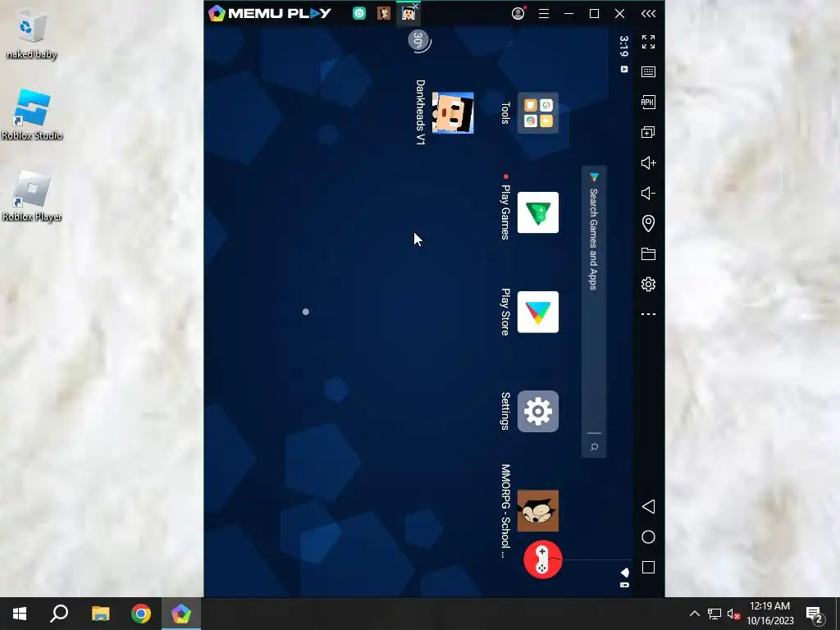
Task: Launch the Dankheads V1 app
Action: [x=453, y=113]
